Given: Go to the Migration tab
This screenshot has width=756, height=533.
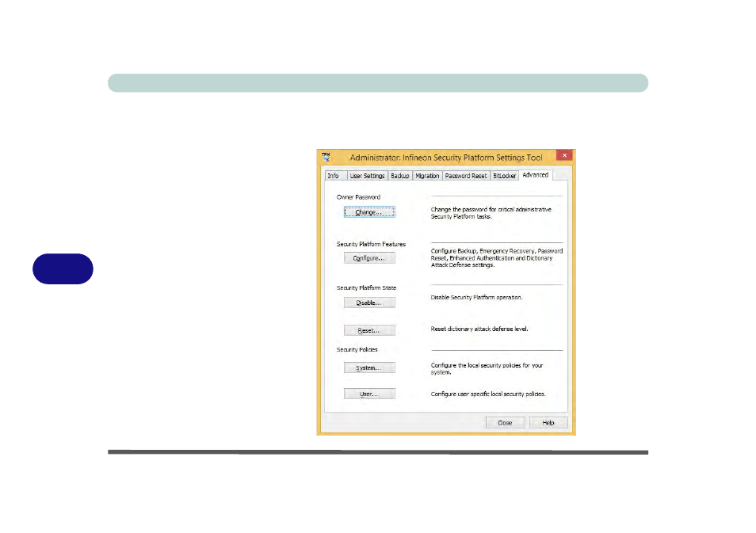Looking at the screenshot, I should coord(427,176).
